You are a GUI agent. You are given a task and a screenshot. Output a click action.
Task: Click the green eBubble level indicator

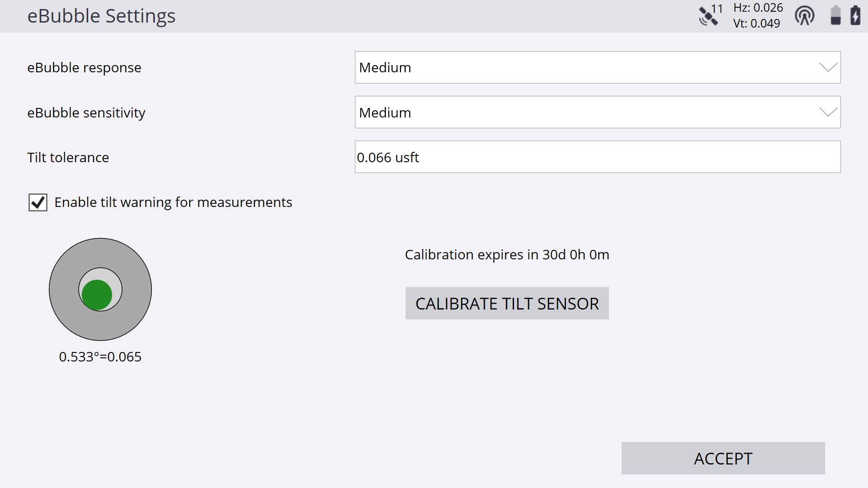click(x=97, y=295)
